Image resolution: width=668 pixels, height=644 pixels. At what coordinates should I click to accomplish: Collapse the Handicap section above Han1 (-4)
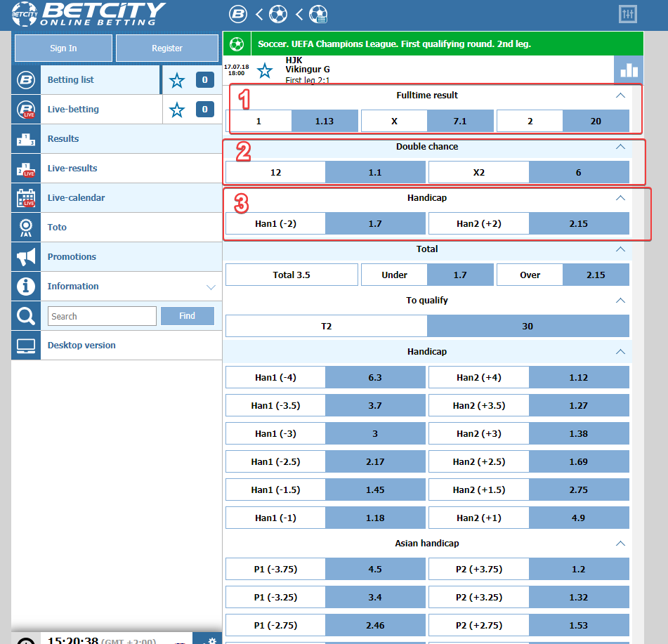(x=620, y=351)
